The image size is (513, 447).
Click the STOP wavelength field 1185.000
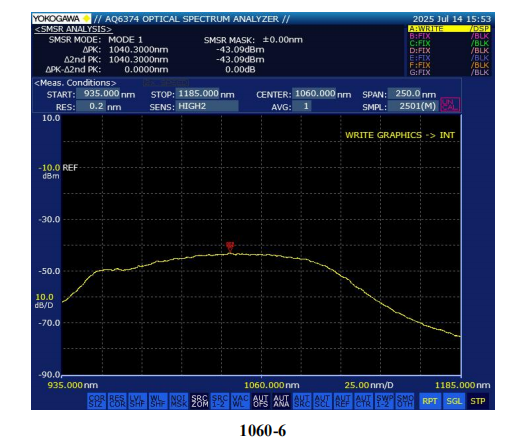198,94
